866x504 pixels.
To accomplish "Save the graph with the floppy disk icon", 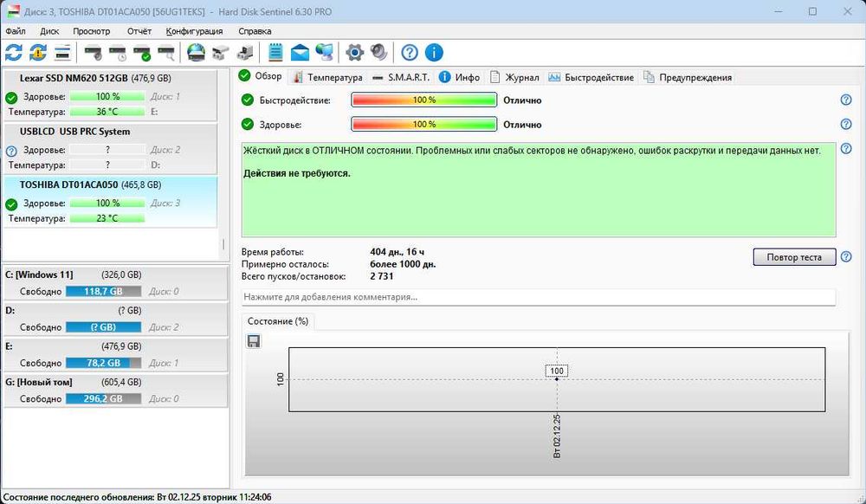I will (254, 341).
